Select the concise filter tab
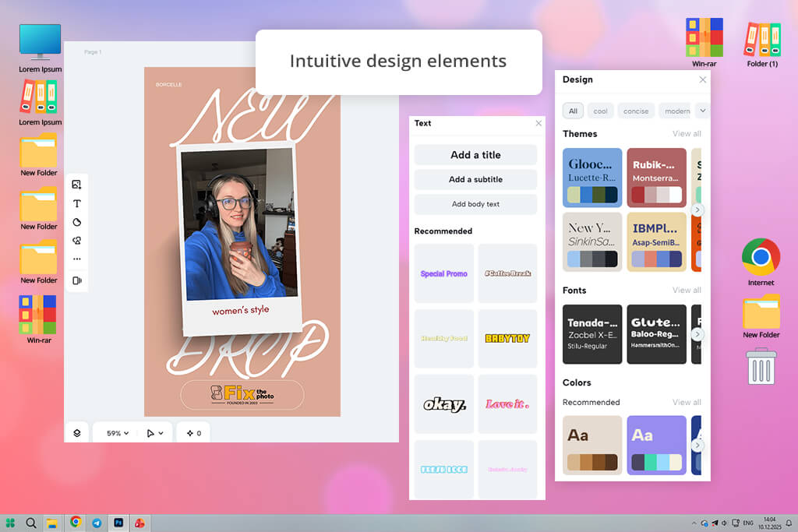This screenshot has height=532, width=798. (x=636, y=111)
